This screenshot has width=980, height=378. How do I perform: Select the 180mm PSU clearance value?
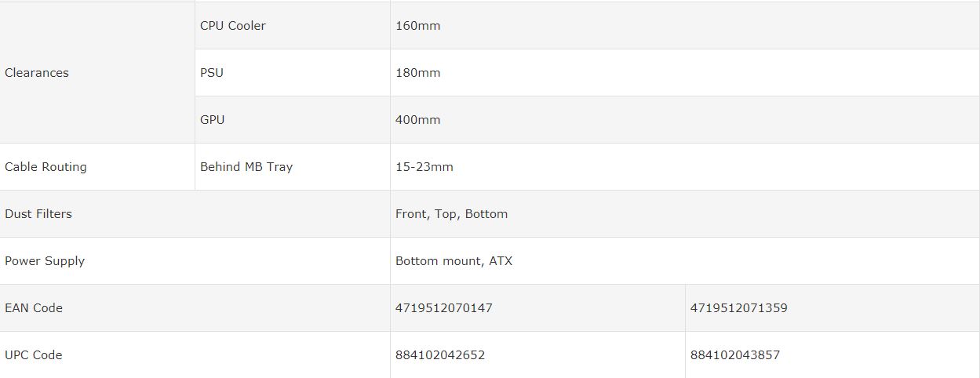click(x=418, y=73)
